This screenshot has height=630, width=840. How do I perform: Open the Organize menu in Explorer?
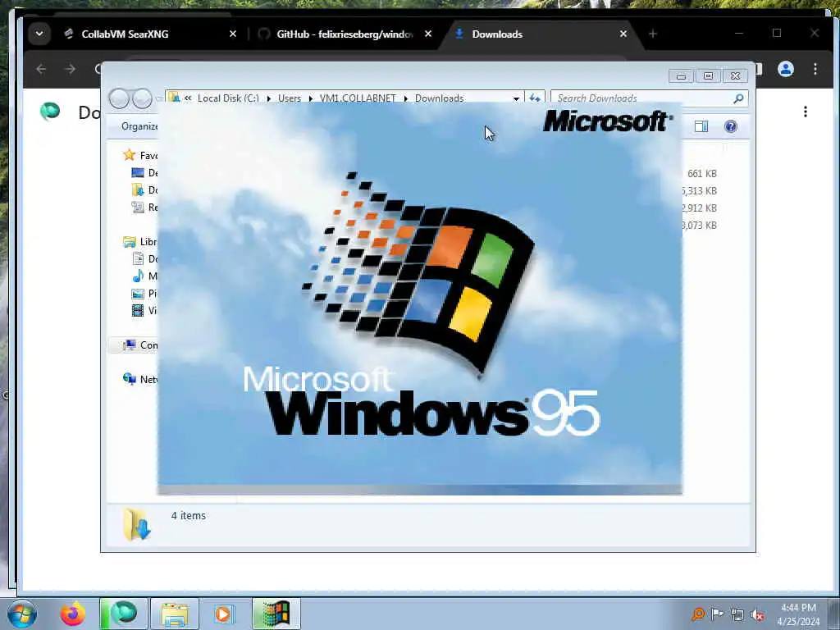point(139,126)
